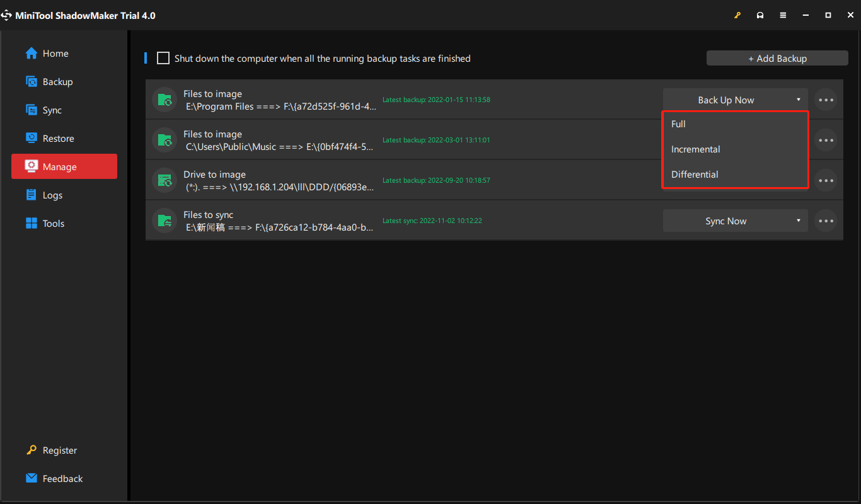Click the Files to sync task icon
This screenshot has height=504, width=861.
165,220
